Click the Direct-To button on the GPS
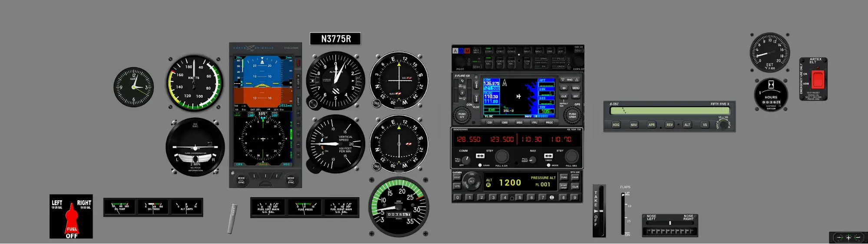Image resolution: width=868 pixels, height=244 pixels. point(564,88)
